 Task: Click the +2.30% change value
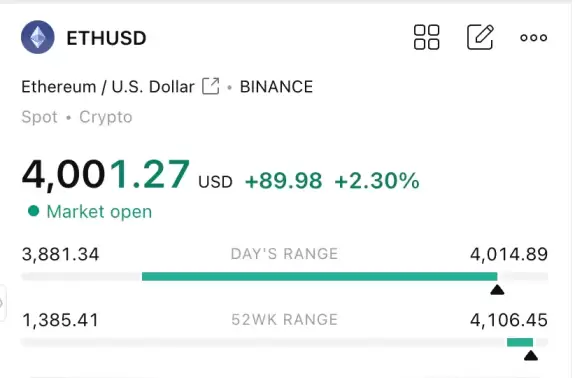click(377, 181)
